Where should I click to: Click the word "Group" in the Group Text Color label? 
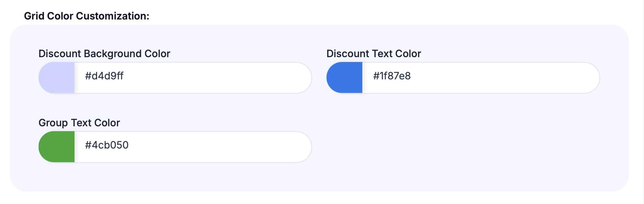click(53, 123)
